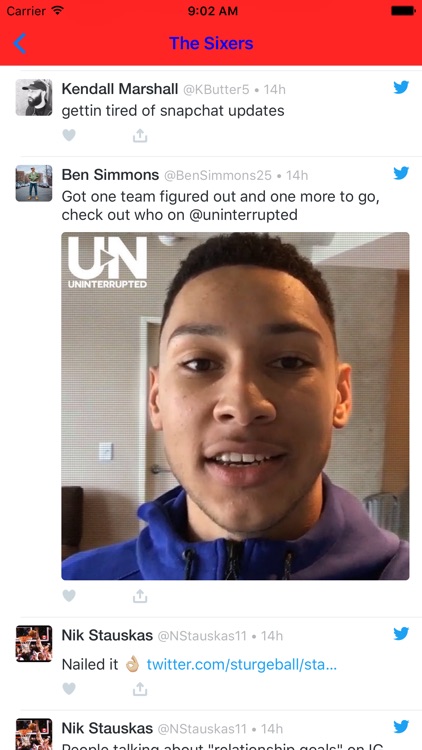Tap The Sixers header title

(x=211, y=44)
